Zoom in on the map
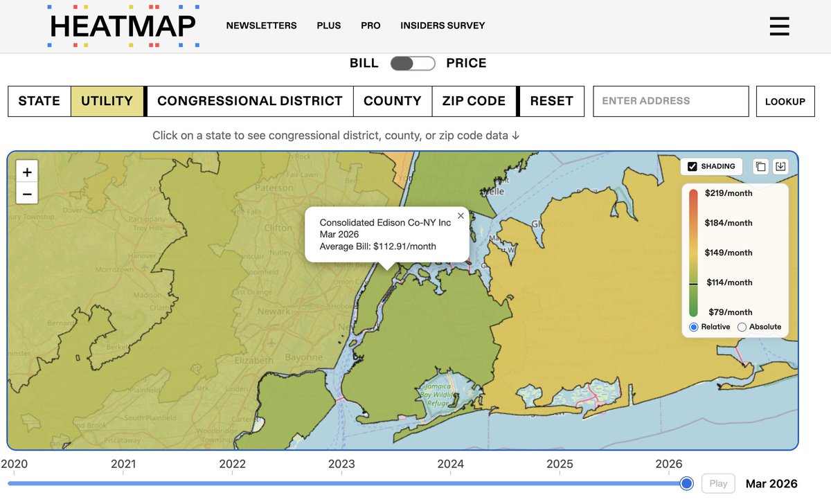This screenshot has width=831, height=504. click(27, 172)
